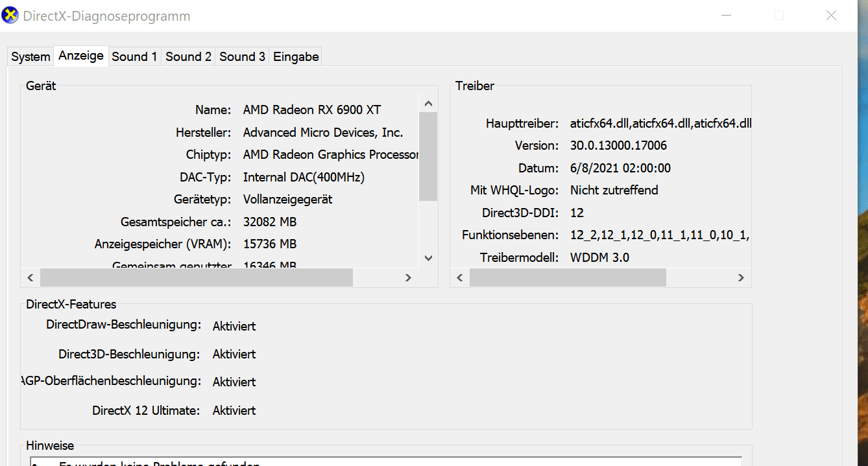Click the Haupttreiber value aticfx64.dll
The width and height of the screenshot is (868, 466).
pyautogui.click(x=660, y=123)
